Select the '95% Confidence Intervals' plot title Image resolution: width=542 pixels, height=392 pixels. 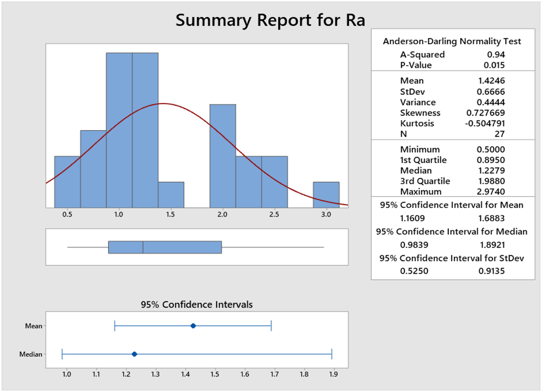[196, 304]
